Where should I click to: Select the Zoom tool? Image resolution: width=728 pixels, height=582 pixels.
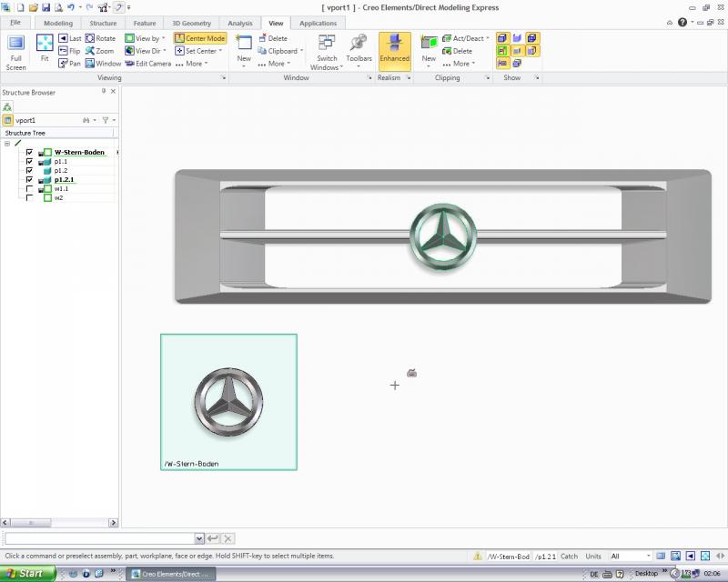coord(99,51)
